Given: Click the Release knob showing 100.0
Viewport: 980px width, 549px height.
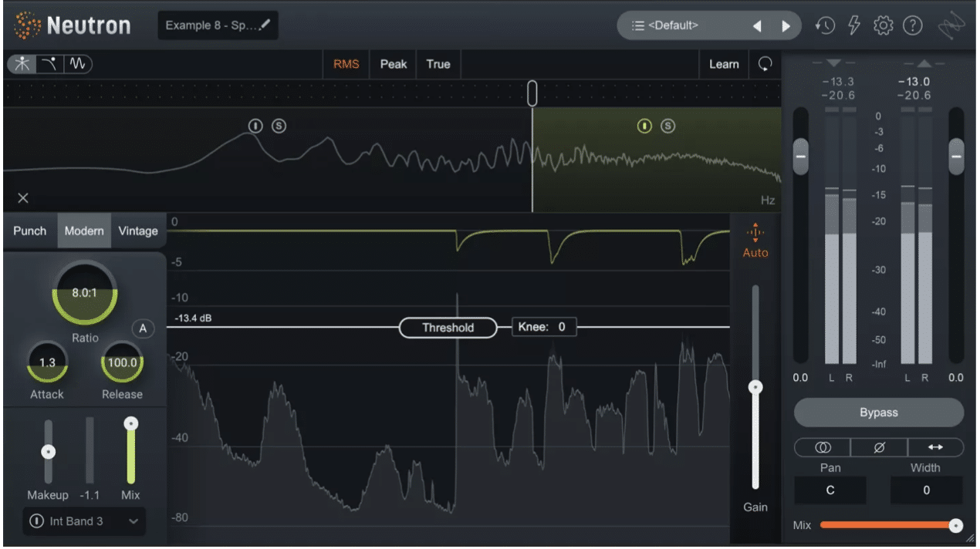Looking at the screenshot, I should pyautogui.click(x=122, y=362).
